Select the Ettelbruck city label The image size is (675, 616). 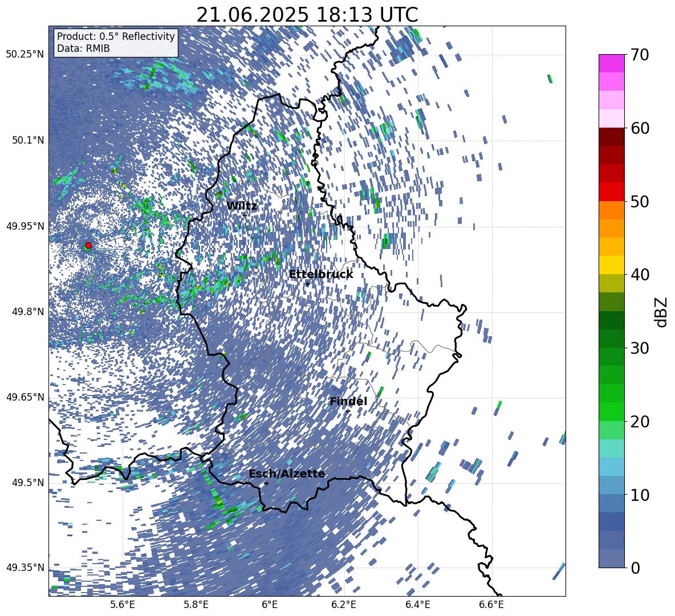click(x=321, y=275)
